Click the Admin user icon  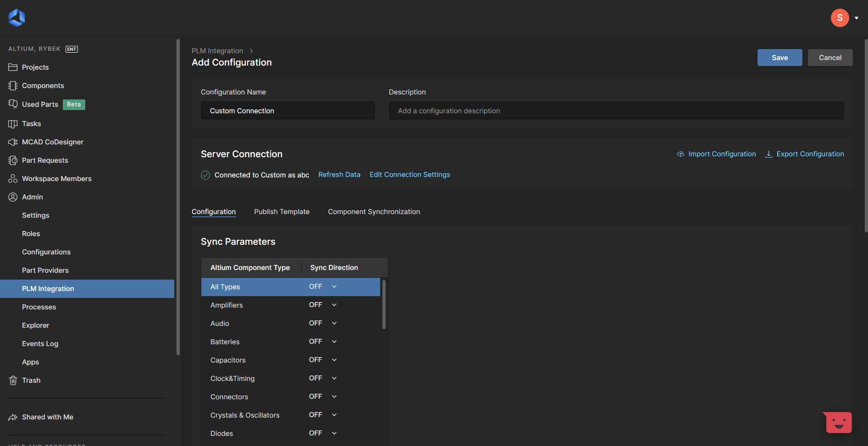point(13,197)
